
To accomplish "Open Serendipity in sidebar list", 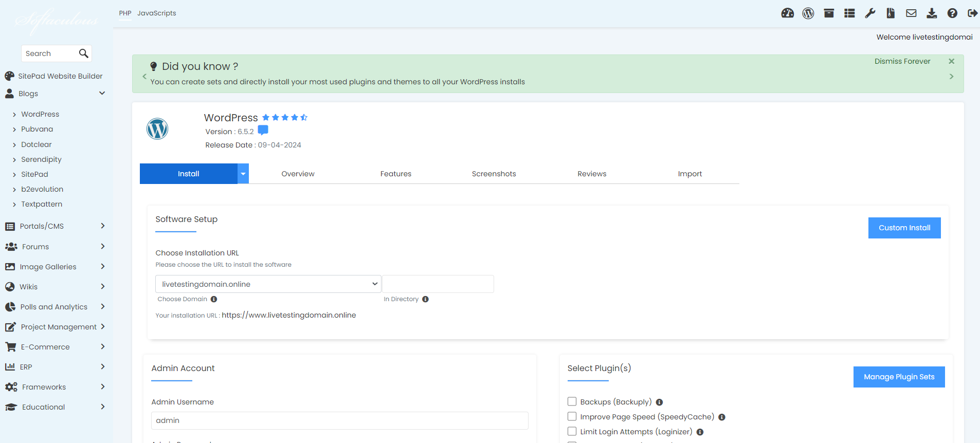I will coord(41,159).
